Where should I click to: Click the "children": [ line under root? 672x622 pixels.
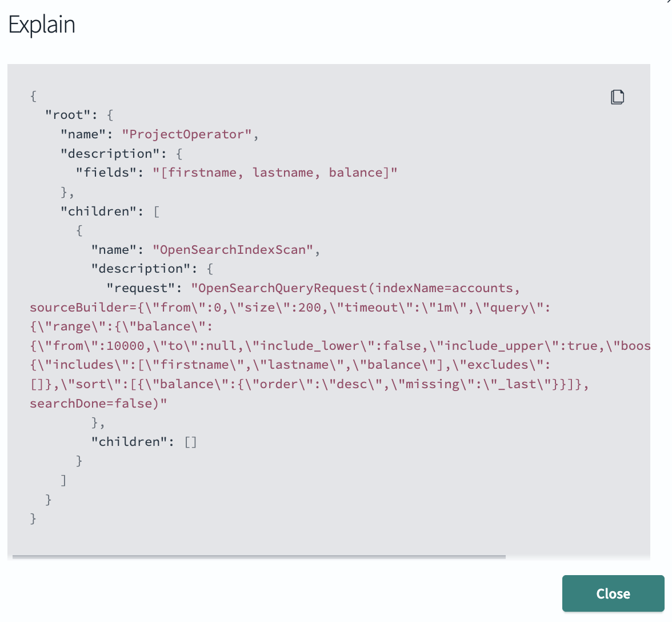click(110, 211)
